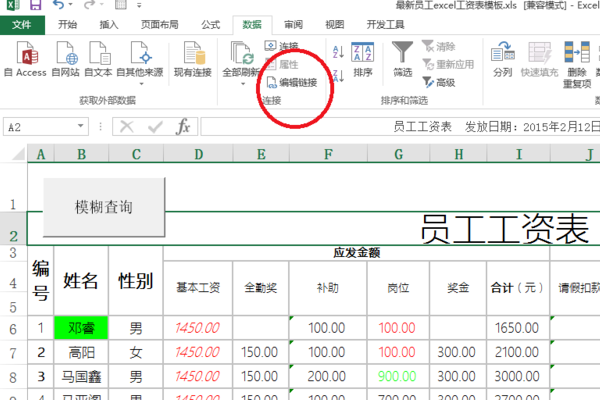This screenshot has width=600, height=400.
Task: Click the Excel application icon
Action: click(x=13, y=5)
